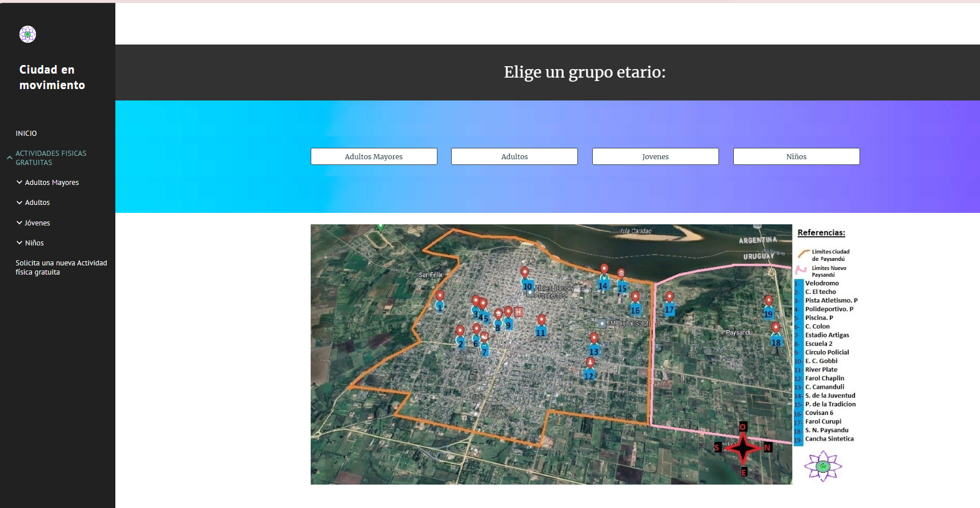Image resolution: width=980 pixels, height=508 pixels.
Task: Click the red compass rose on the map
Action: pyautogui.click(x=743, y=448)
